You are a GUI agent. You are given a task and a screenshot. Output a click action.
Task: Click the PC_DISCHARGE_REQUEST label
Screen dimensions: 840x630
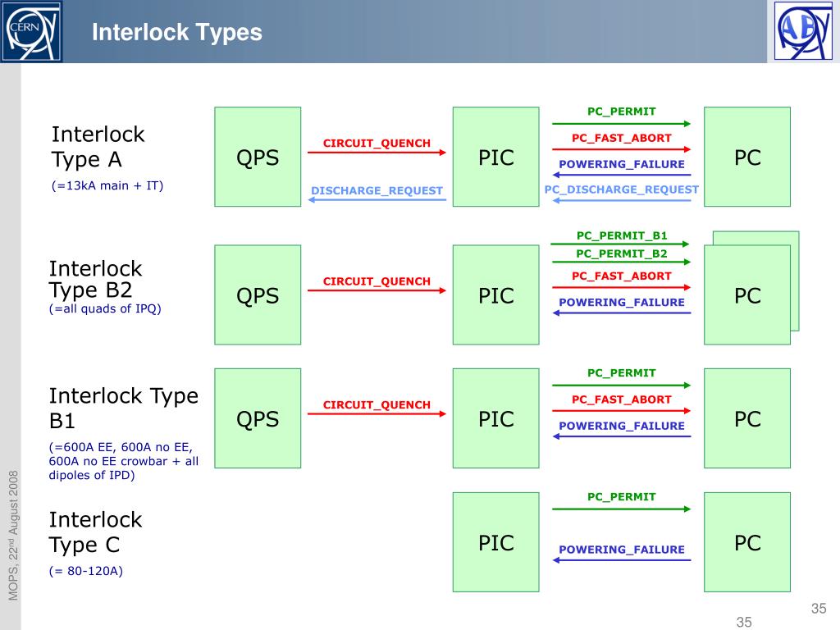click(622, 189)
